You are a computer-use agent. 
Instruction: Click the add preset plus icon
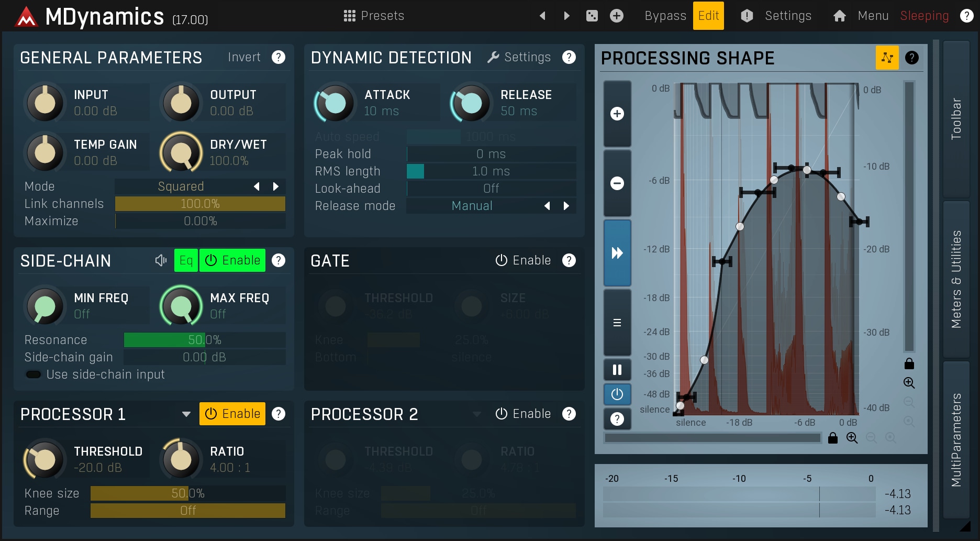coord(617,16)
